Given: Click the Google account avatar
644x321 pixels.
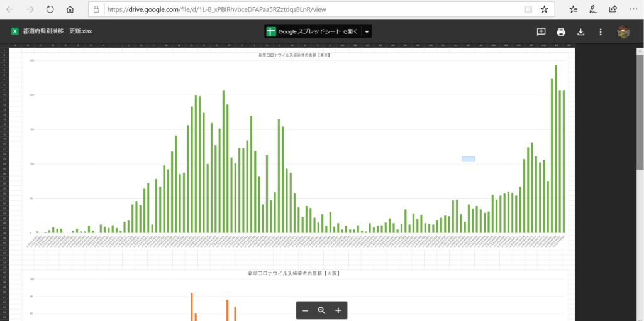Looking at the screenshot, I should pos(623,31).
